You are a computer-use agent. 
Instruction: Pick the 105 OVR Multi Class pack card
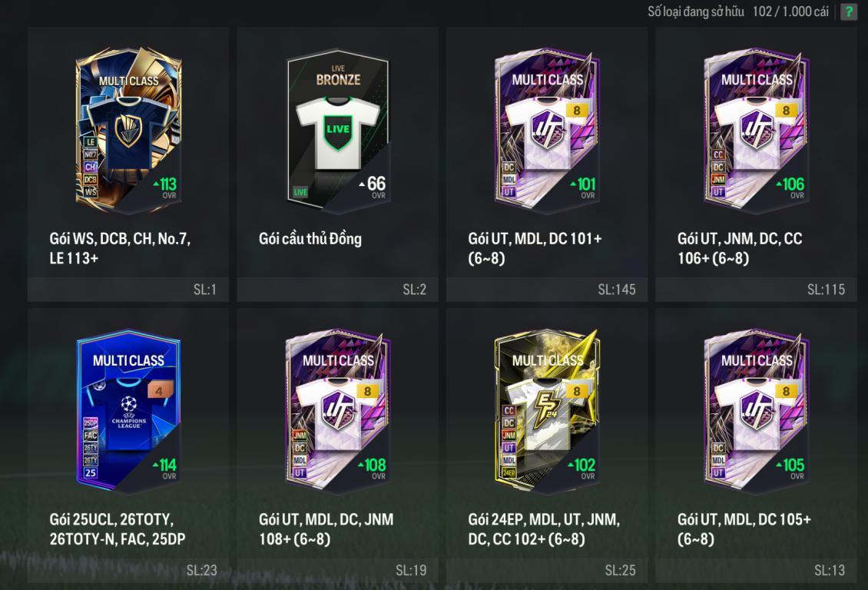(756, 411)
